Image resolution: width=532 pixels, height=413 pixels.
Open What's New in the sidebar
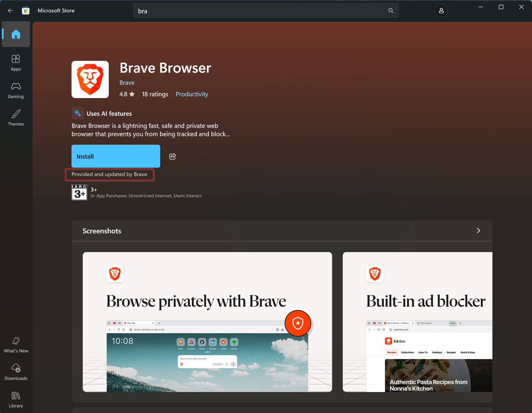(16, 345)
